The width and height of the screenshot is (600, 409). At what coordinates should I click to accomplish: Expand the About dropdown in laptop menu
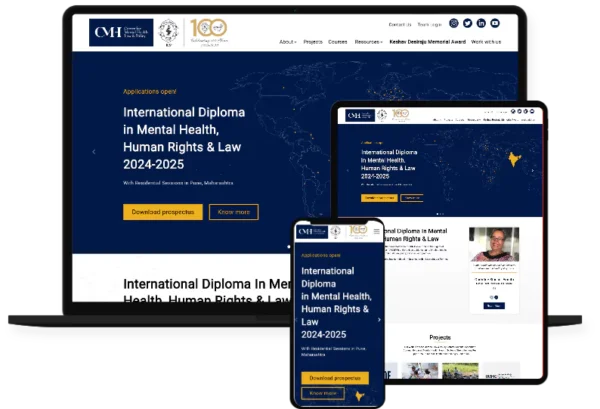(288, 42)
